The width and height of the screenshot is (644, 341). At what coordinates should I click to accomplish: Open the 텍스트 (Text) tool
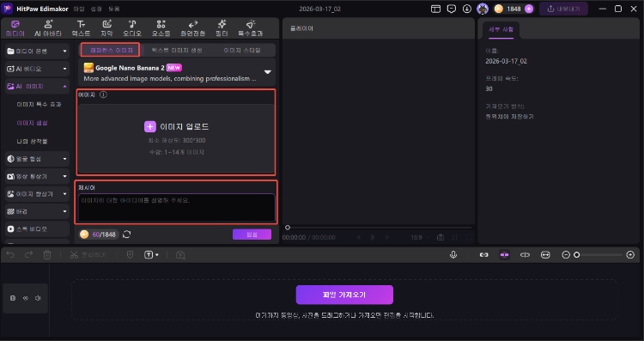tap(82, 28)
